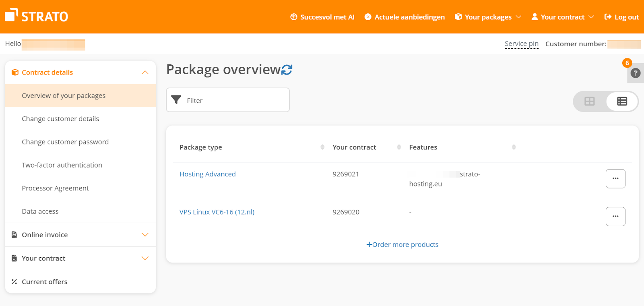Open Two-factor authentication page

62,165
